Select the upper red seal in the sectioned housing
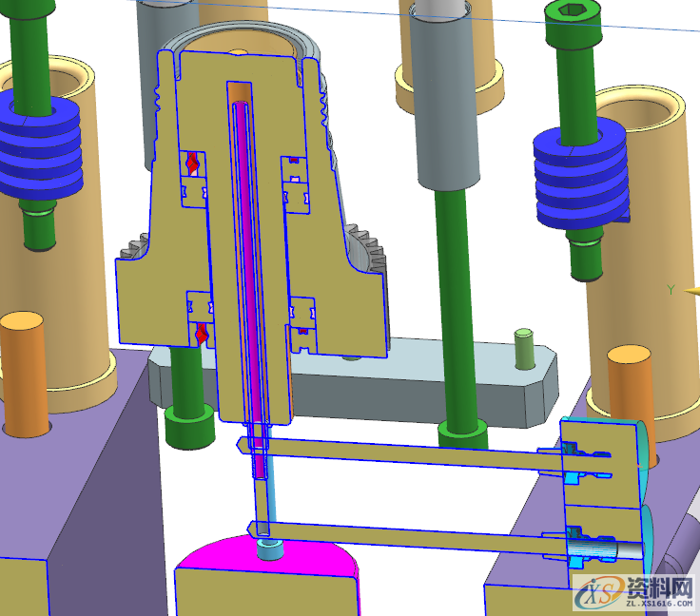Screen dimensions: 700x616 pos(194,163)
